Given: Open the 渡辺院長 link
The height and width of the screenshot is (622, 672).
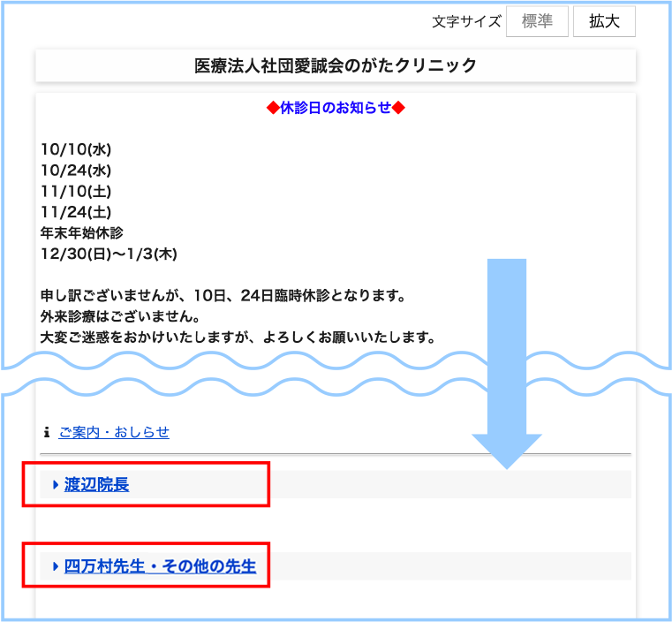Looking at the screenshot, I should (96, 484).
